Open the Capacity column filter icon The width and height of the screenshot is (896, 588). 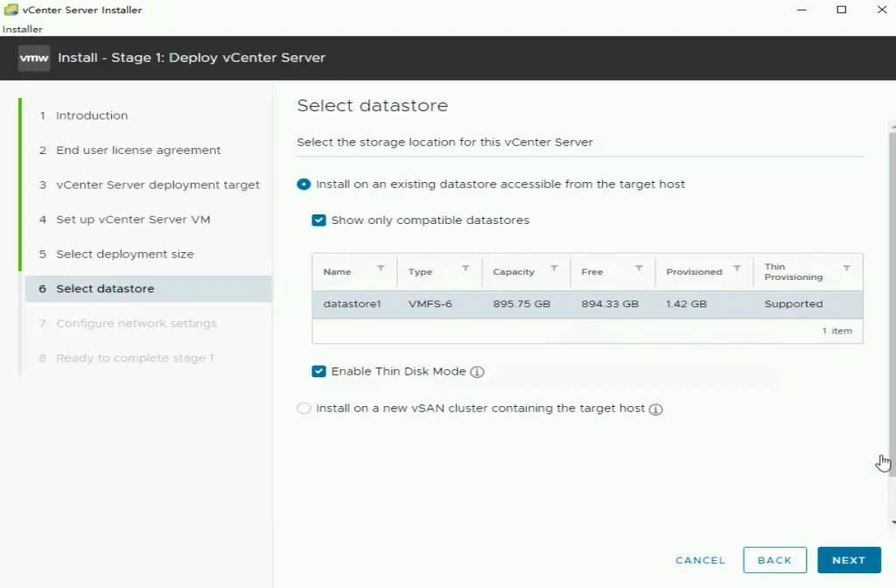tap(553, 269)
